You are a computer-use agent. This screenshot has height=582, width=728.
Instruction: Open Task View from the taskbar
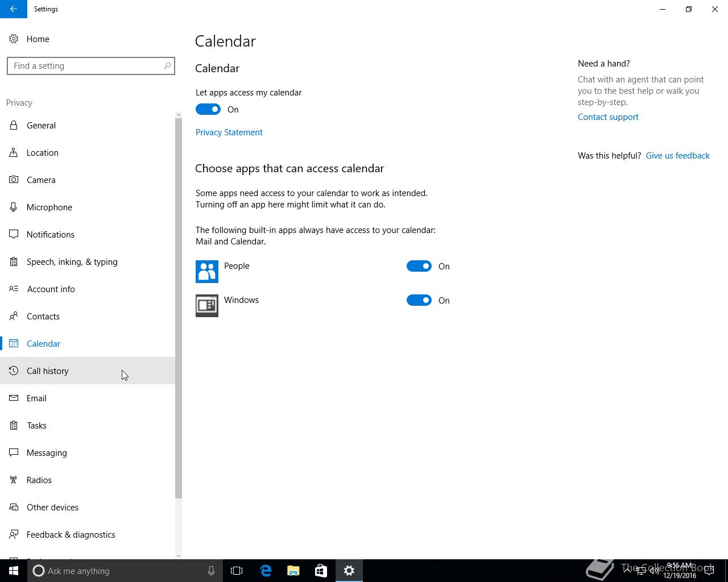click(237, 571)
